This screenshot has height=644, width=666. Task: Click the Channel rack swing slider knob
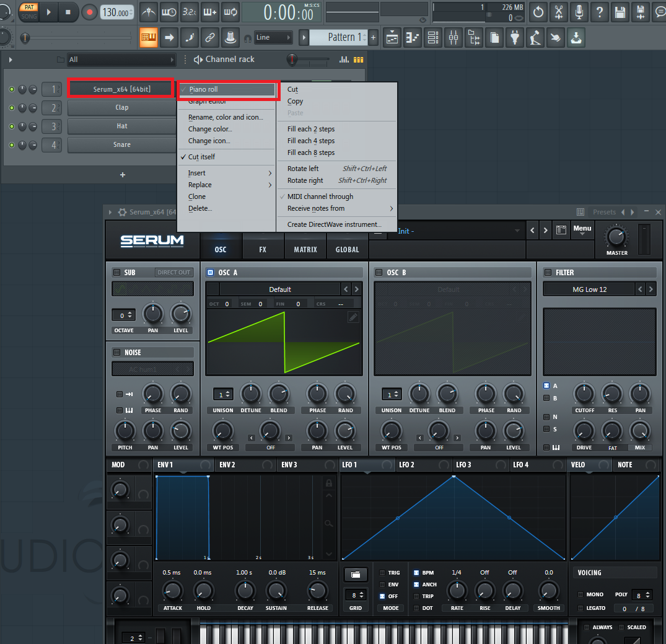[x=292, y=60]
